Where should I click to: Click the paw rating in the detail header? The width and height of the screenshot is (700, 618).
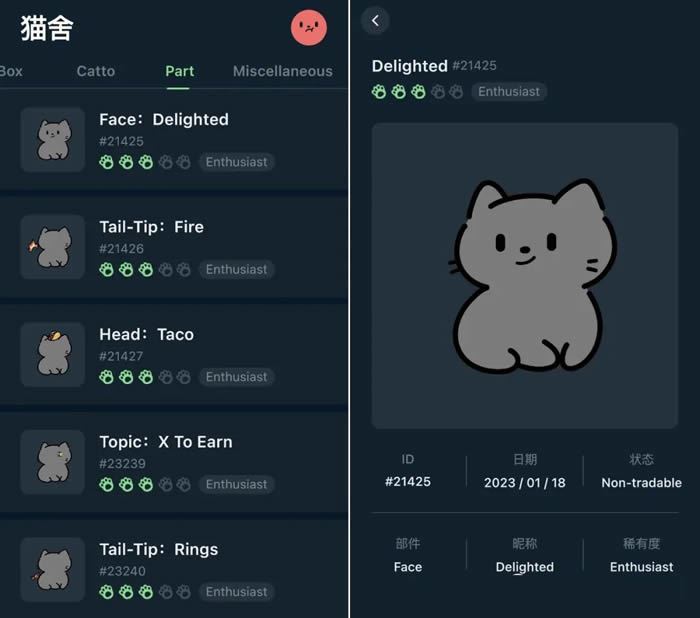point(417,92)
